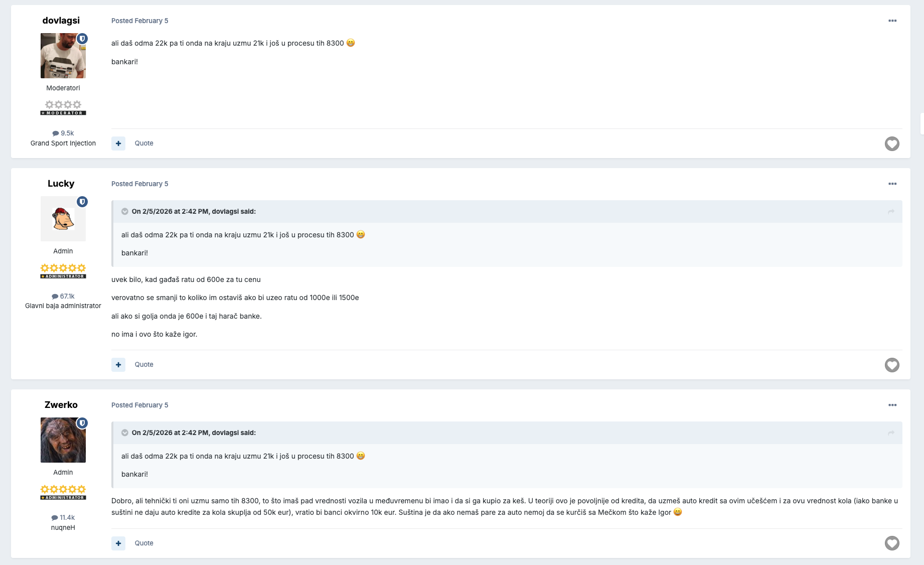Image resolution: width=924 pixels, height=565 pixels.
Task: Open the three-dots menu on Zwerko's post
Action: [892, 405]
